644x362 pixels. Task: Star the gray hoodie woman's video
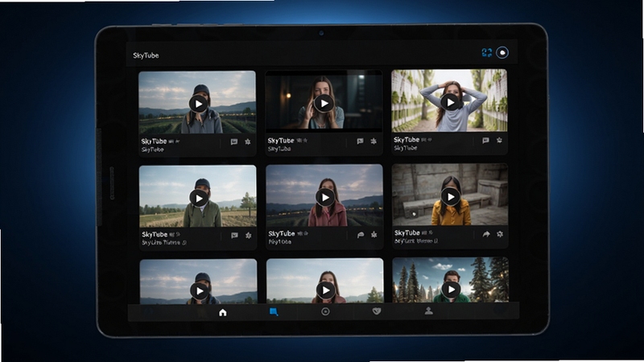[248, 142]
